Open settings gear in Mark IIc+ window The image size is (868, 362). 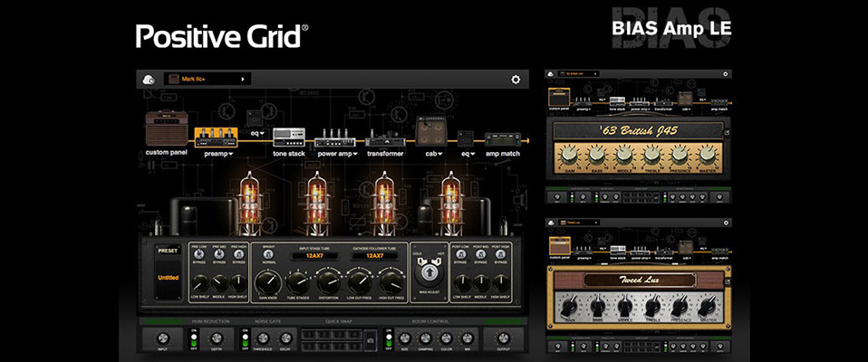point(516,80)
